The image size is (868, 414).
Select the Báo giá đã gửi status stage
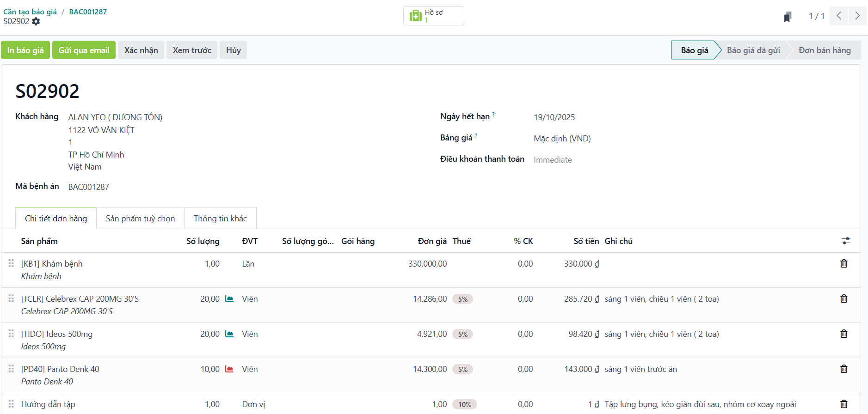click(x=753, y=50)
